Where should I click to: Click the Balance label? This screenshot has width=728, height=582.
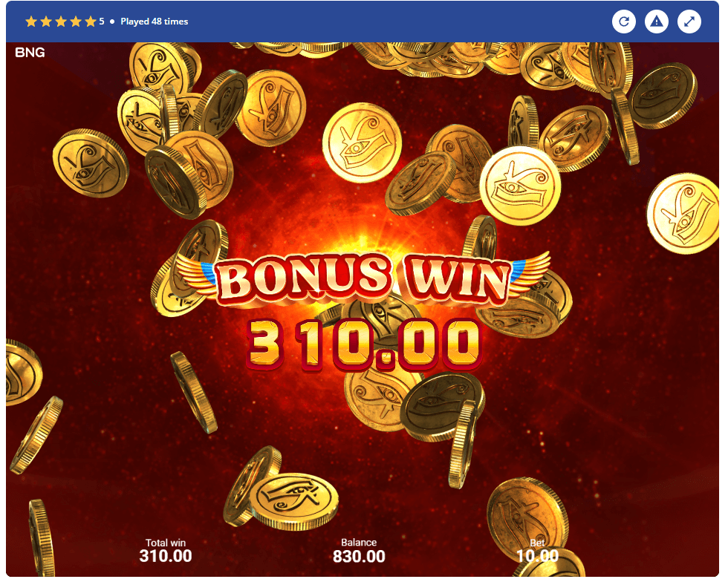(x=359, y=542)
